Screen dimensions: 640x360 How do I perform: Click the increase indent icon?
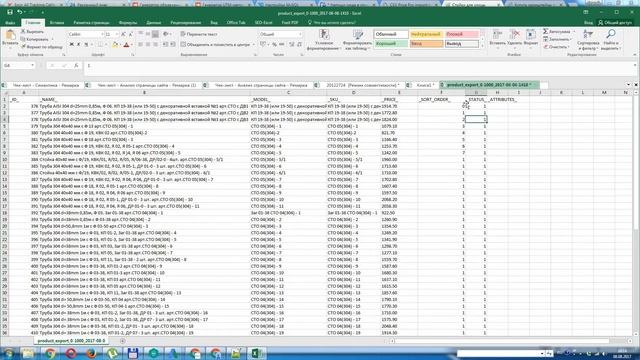point(173,44)
